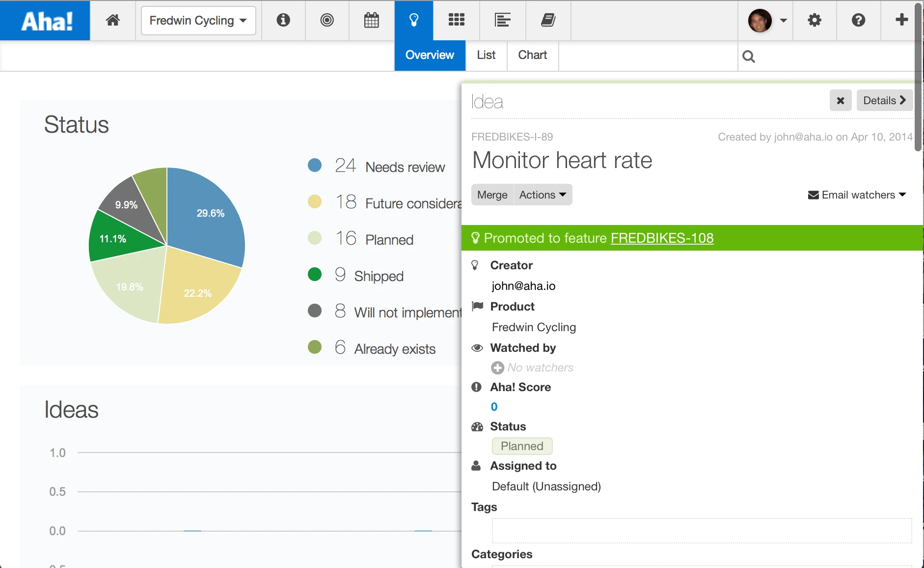This screenshot has height=568, width=924.
Task: Click the Monitor heart rate title
Action: point(562,160)
